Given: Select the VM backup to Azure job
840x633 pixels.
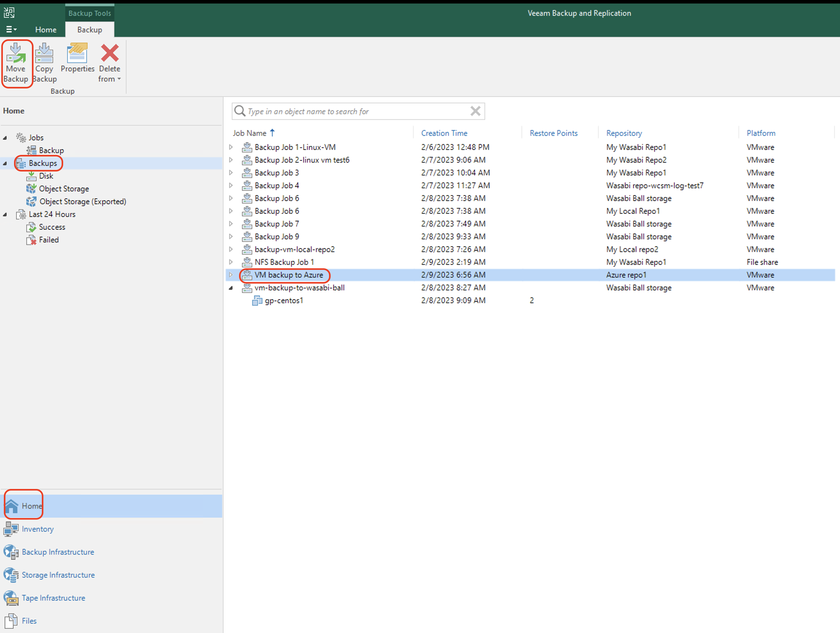Looking at the screenshot, I should pyautogui.click(x=289, y=275).
